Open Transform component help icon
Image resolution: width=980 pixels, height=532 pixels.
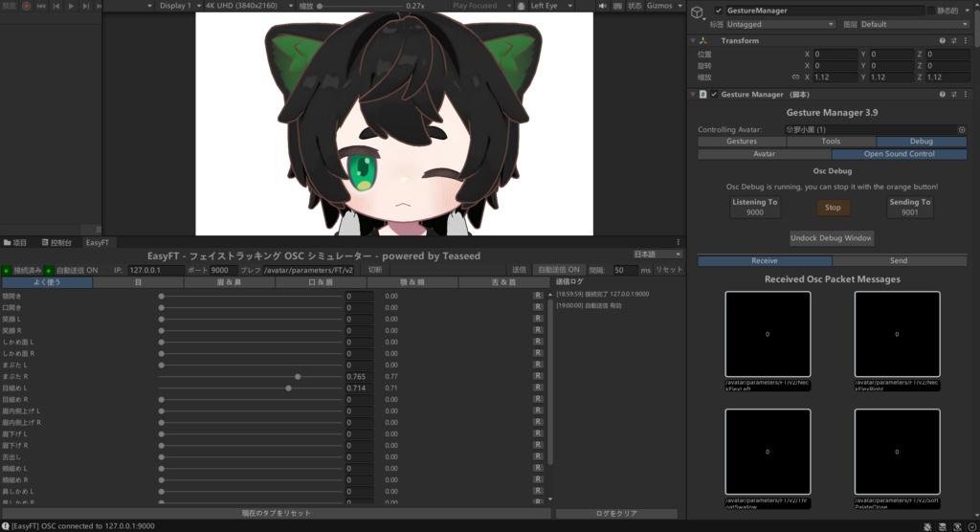click(942, 40)
